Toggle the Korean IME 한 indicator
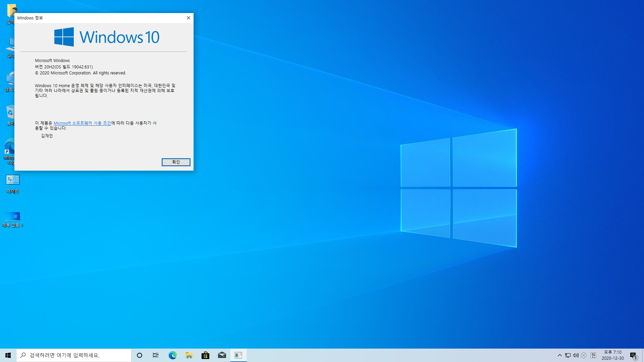This screenshot has height=362, width=644. point(593,355)
